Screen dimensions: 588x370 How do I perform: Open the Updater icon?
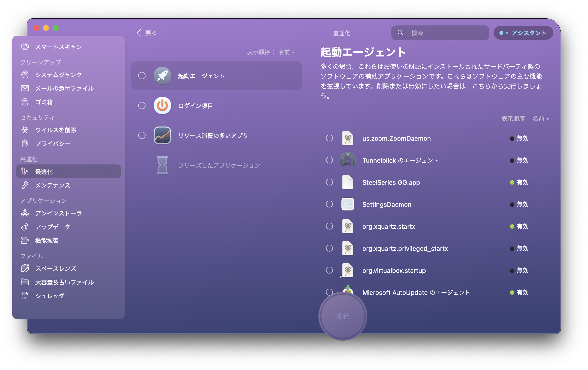pyautogui.click(x=25, y=227)
